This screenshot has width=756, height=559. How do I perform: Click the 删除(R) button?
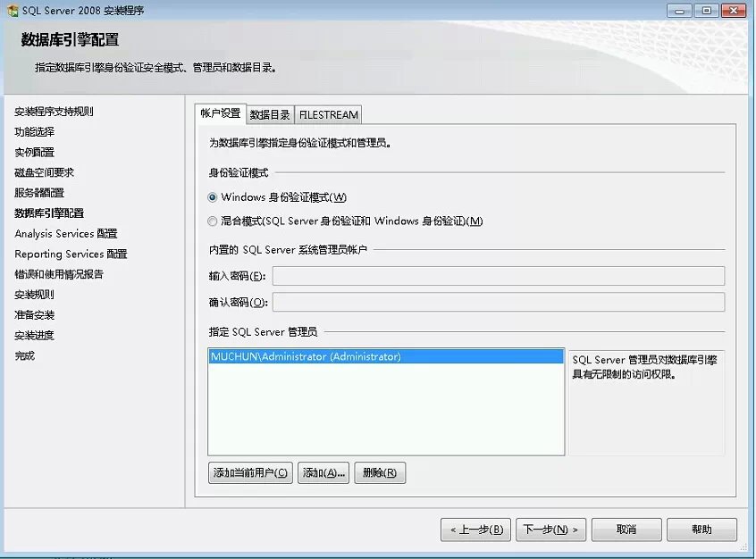pyautogui.click(x=380, y=472)
